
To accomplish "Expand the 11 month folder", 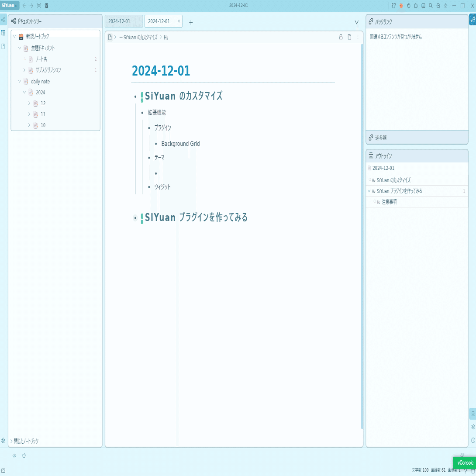I will point(29,114).
